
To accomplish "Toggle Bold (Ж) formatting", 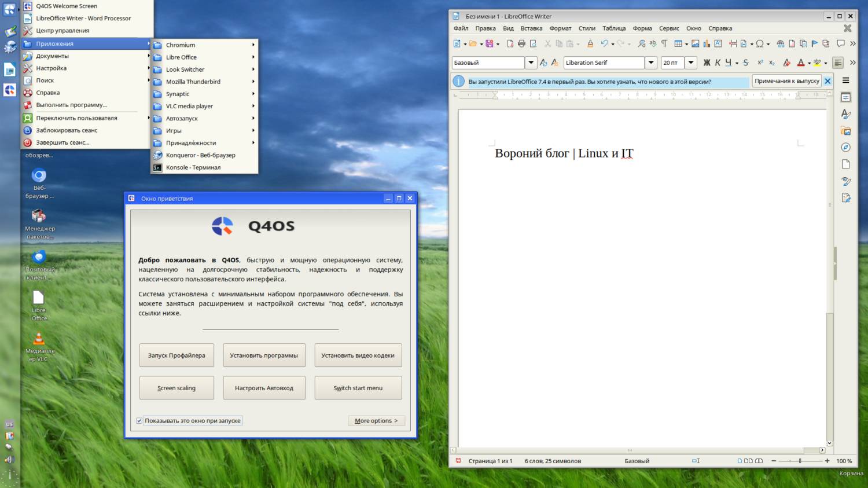I will (x=707, y=63).
